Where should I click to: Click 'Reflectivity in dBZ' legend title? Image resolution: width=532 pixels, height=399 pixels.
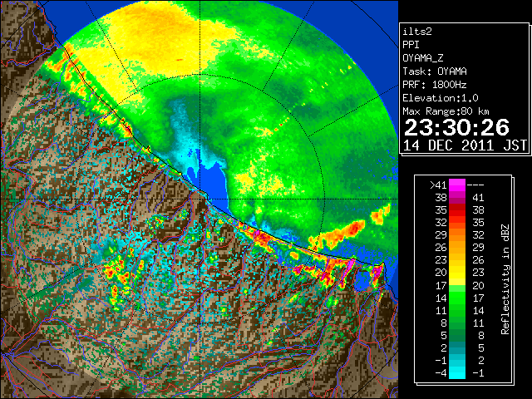(505, 279)
